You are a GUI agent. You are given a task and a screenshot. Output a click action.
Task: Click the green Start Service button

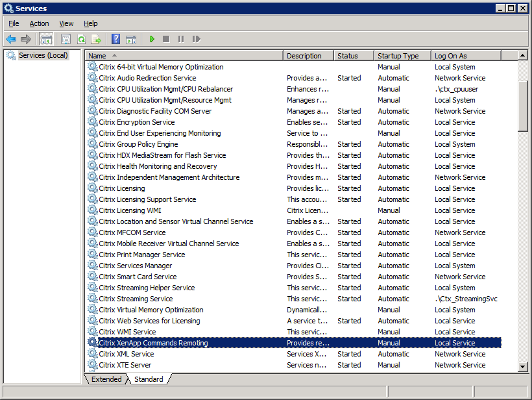point(152,40)
